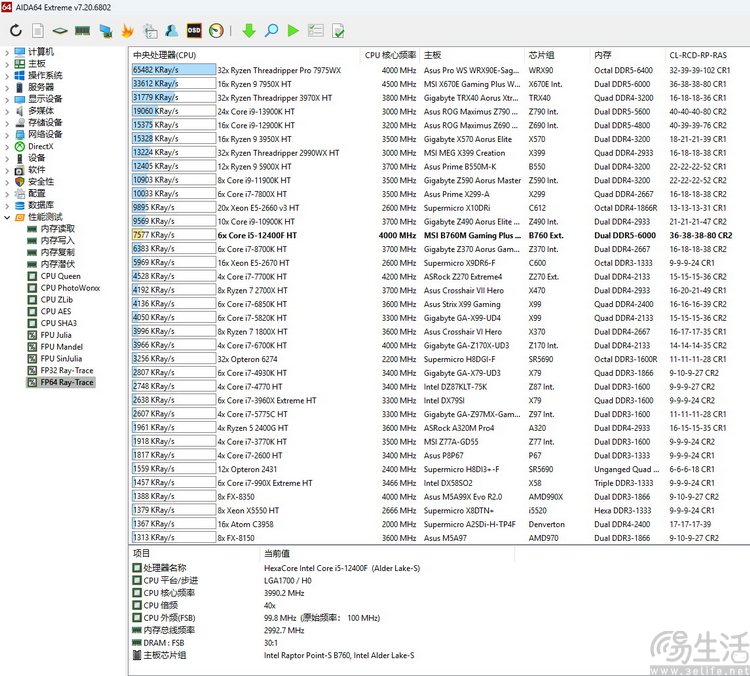Open the CPU ZLib benchmark

coord(50,299)
